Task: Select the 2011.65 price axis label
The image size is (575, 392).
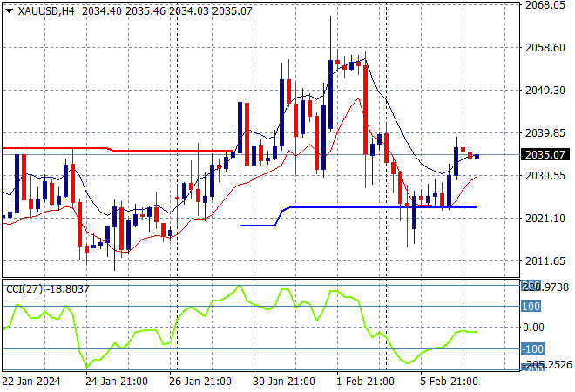Action: point(545,261)
